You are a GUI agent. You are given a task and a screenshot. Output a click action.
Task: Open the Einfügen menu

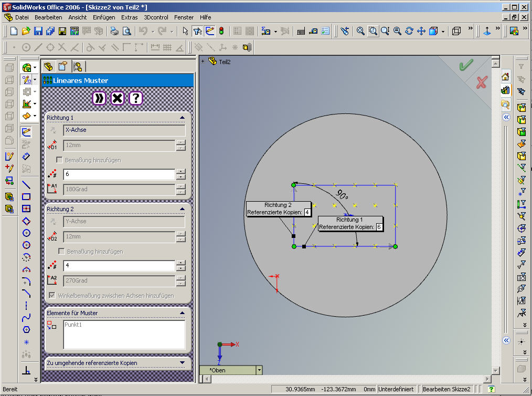click(x=104, y=17)
